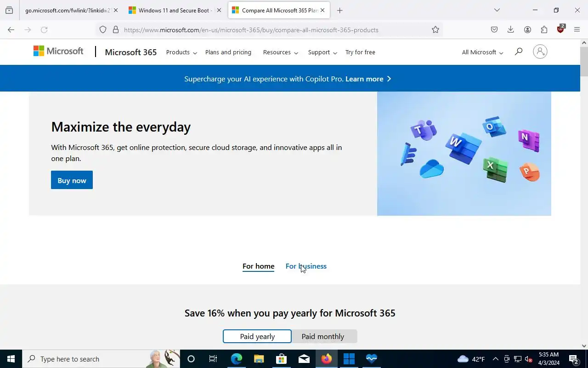Follow Copilot Pro Learn more link
The width and height of the screenshot is (588, 368).
click(368, 79)
